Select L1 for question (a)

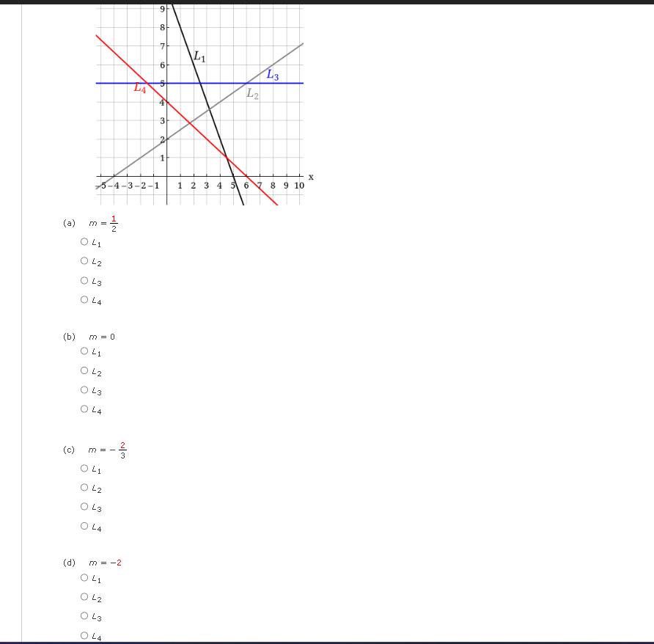point(85,242)
